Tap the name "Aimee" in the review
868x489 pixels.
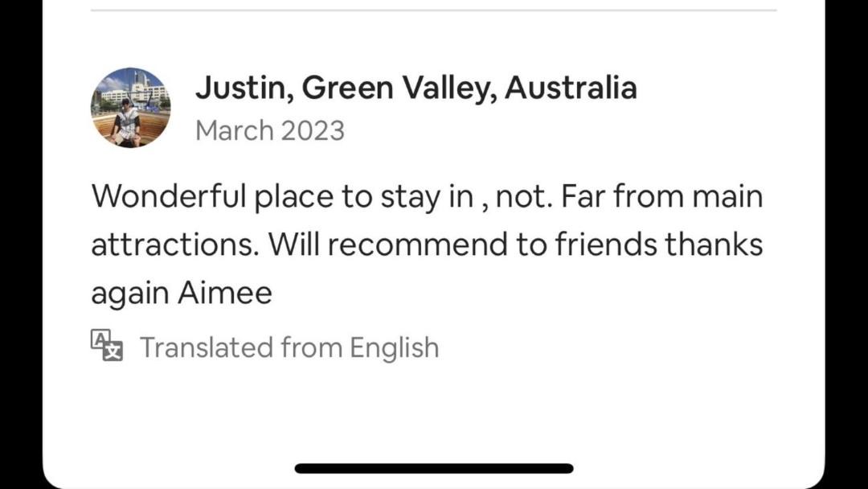[225, 294]
